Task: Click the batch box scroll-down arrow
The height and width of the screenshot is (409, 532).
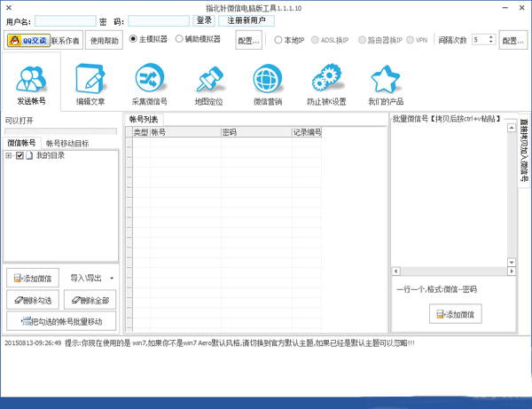Action: pyautogui.click(x=512, y=263)
